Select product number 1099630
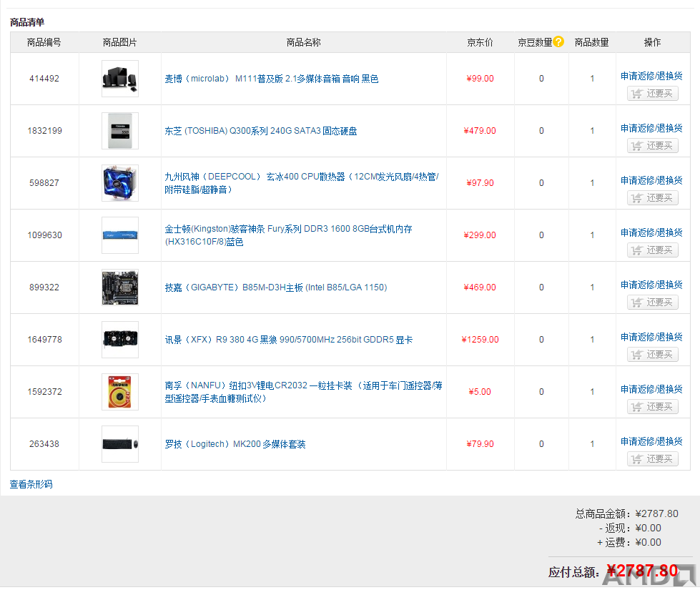The image size is (700, 590). click(x=44, y=235)
